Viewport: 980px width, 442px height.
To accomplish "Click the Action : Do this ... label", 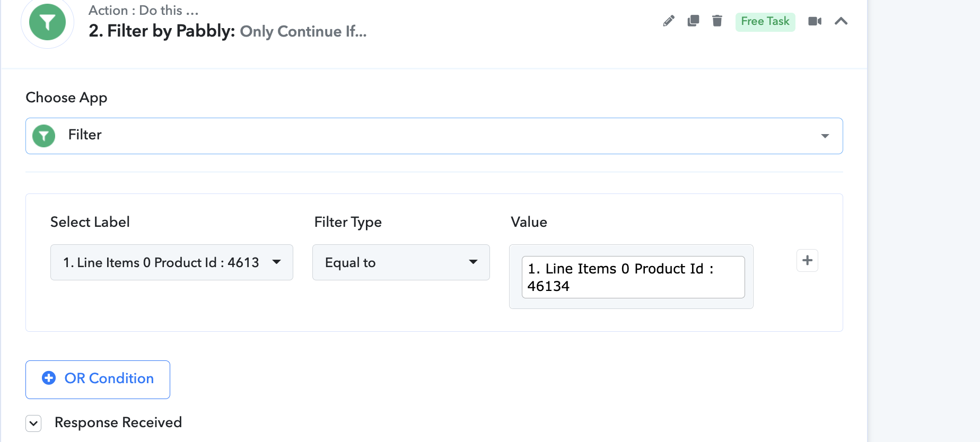I will [143, 10].
